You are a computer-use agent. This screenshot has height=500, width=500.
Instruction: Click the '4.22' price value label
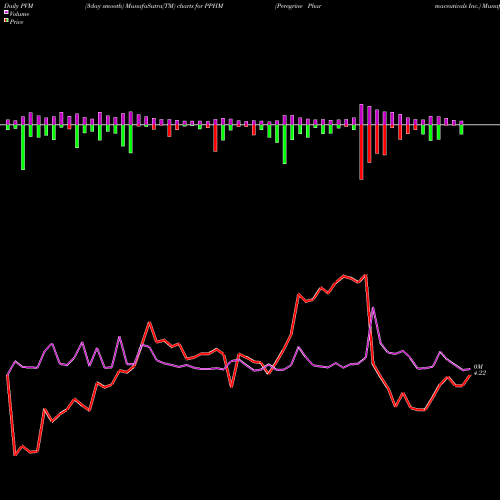click(x=480, y=373)
